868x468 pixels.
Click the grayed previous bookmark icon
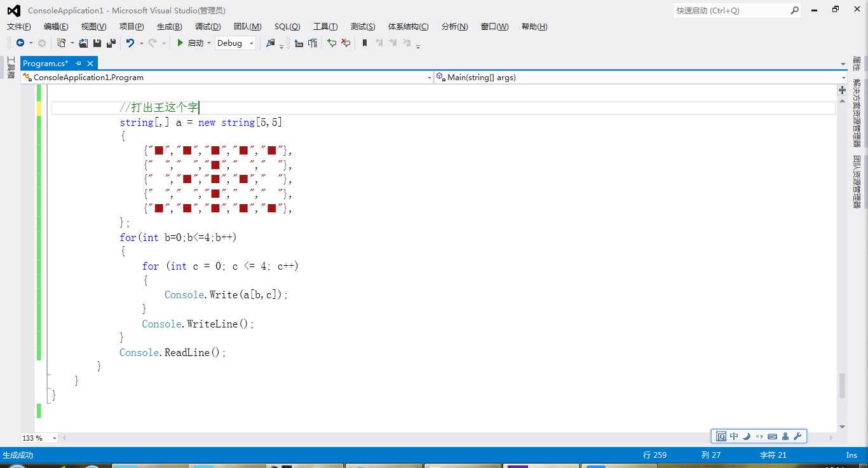[379, 43]
